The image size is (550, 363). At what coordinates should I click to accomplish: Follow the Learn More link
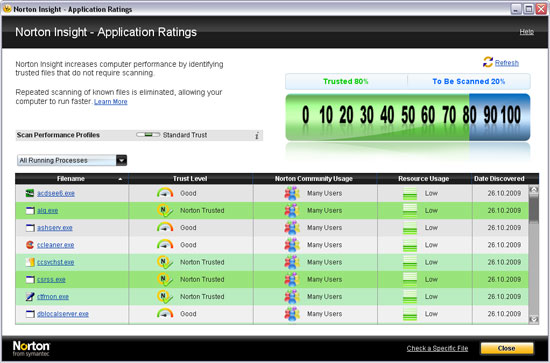coord(111,101)
